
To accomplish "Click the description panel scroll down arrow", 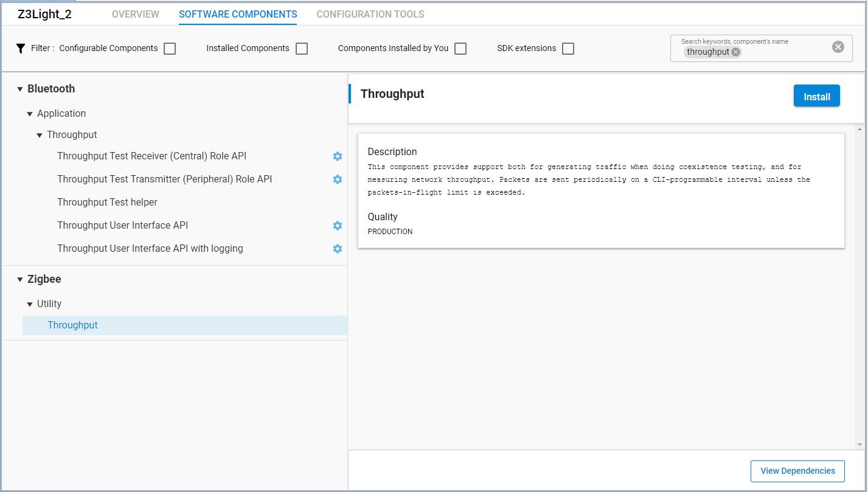I will (859, 445).
